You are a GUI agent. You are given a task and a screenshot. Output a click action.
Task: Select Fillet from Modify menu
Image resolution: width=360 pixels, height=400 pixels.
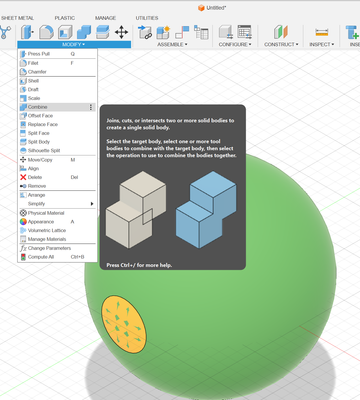(57, 63)
